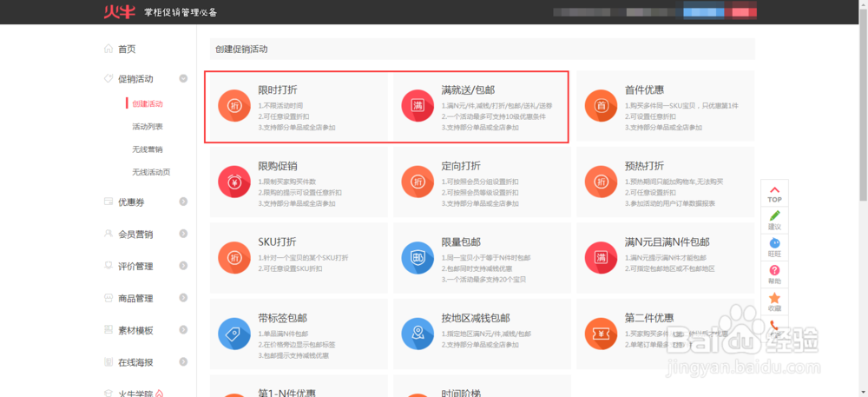This screenshot has width=868, height=397.
Task: Select 创建活动 submenu item
Action: [x=148, y=103]
